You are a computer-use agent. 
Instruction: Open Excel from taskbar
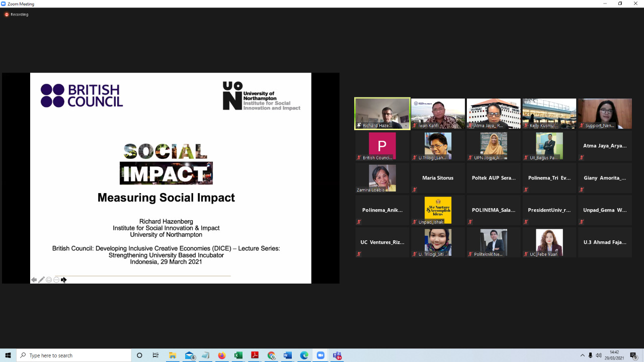pyautogui.click(x=238, y=355)
